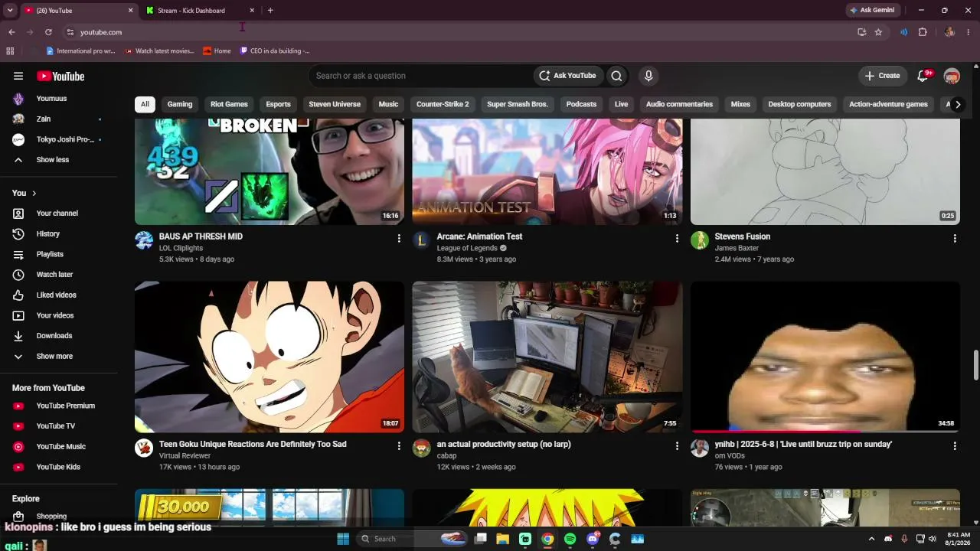Open the account avatar menu

point(952,76)
